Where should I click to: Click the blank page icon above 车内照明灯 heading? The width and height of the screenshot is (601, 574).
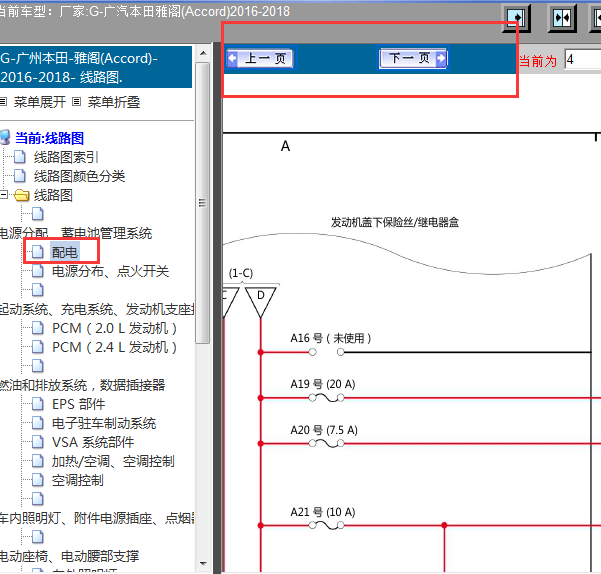point(38,499)
